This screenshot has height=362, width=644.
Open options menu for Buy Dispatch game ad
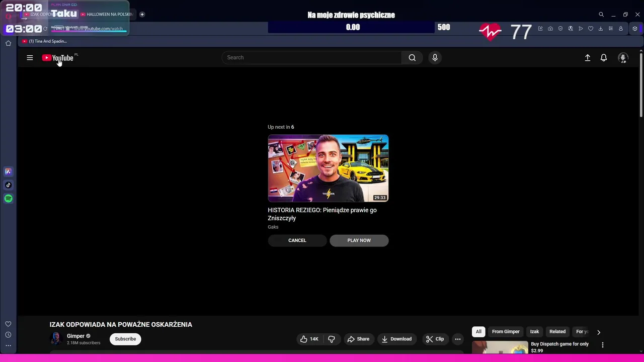pos(602,345)
